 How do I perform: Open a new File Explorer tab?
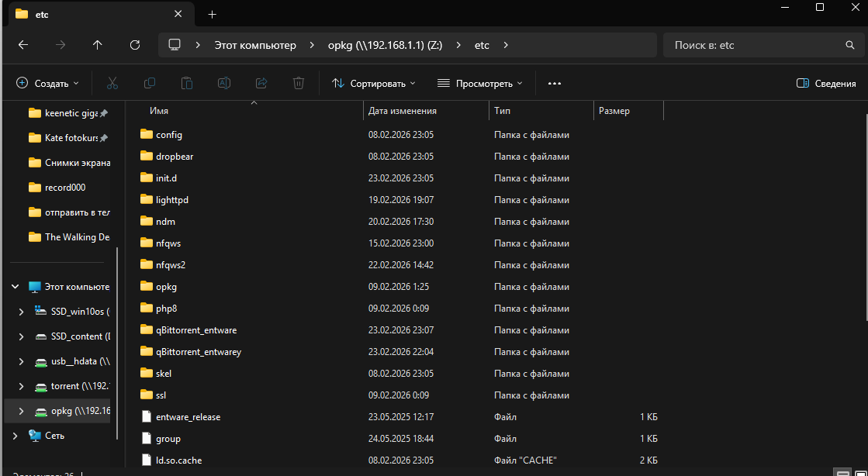tap(212, 14)
